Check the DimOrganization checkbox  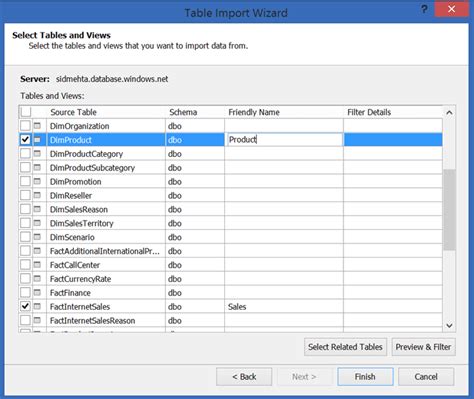[25, 126]
